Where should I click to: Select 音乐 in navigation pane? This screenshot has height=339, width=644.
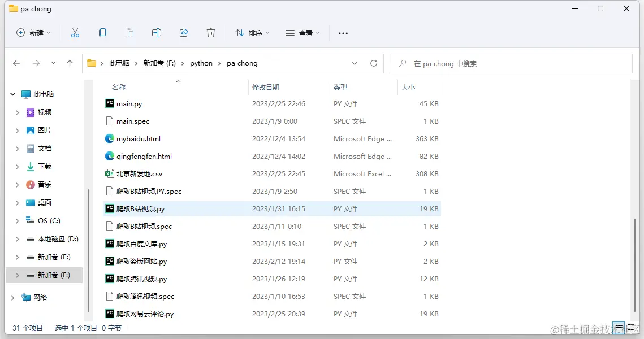click(x=44, y=184)
